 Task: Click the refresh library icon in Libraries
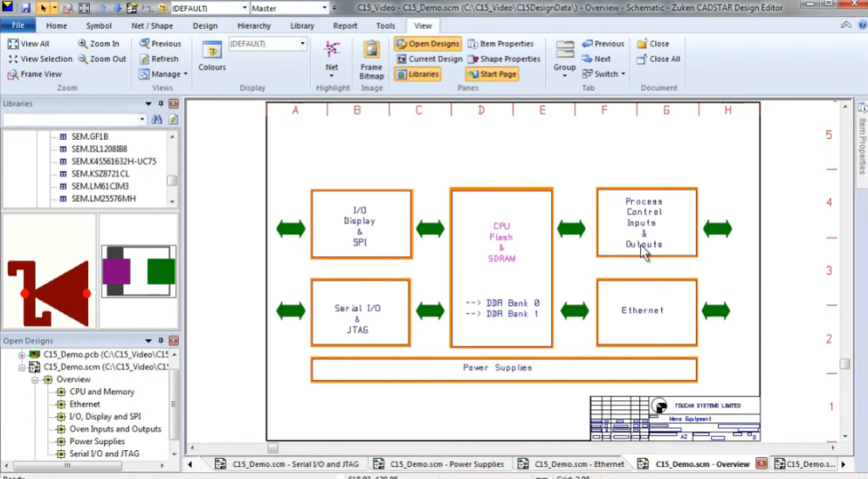[173, 119]
